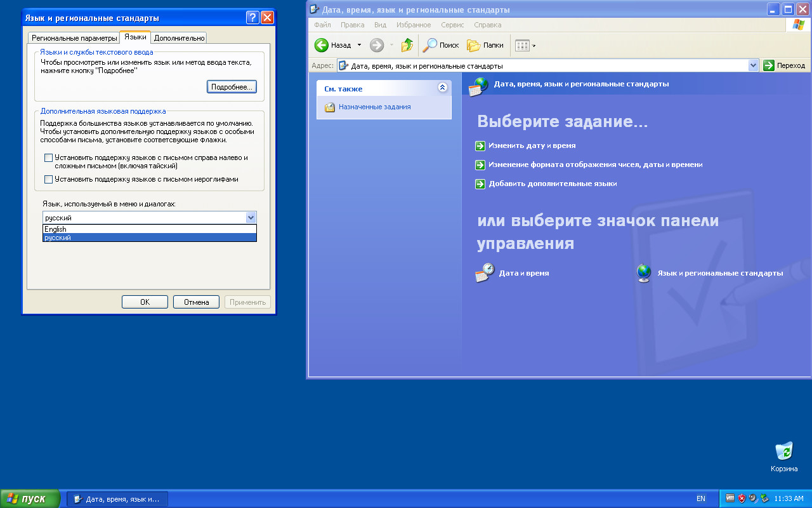Open the Назад history dropdown arrow
This screenshot has width=812, height=508.
click(x=359, y=45)
